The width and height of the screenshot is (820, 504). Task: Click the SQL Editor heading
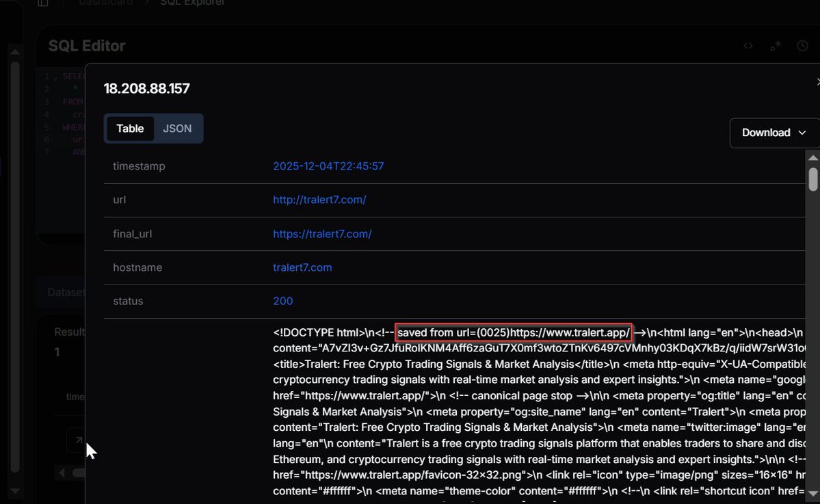[x=87, y=46]
